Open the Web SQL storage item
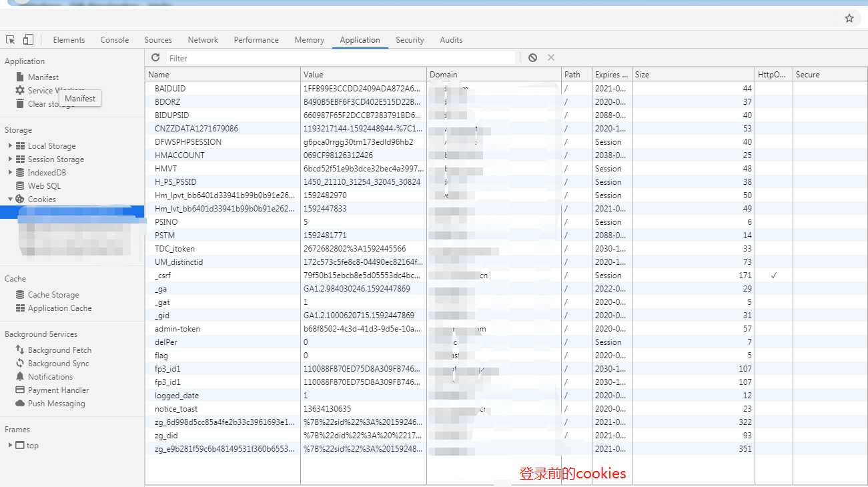 pos(44,186)
